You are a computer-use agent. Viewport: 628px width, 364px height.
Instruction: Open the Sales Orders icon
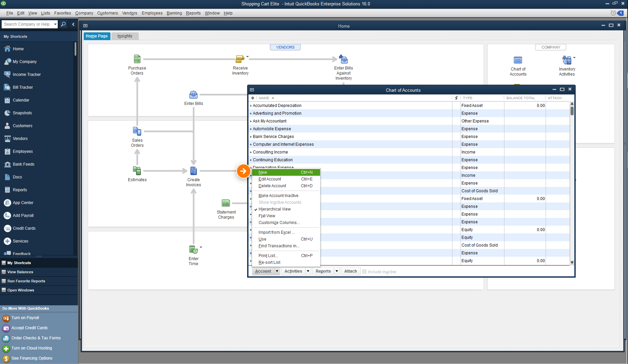(x=137, y=131)
